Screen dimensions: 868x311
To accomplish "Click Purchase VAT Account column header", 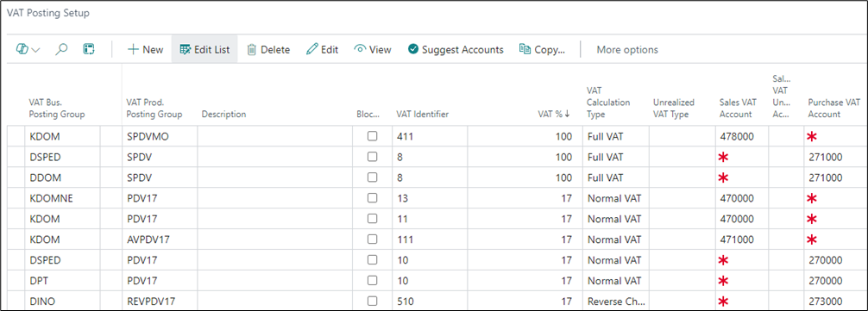I will [833, 109].
